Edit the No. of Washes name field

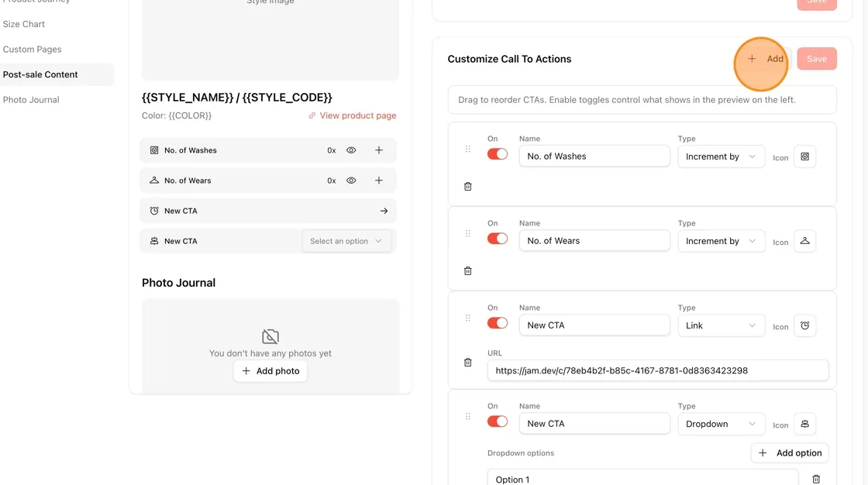[x=594, y=157]
